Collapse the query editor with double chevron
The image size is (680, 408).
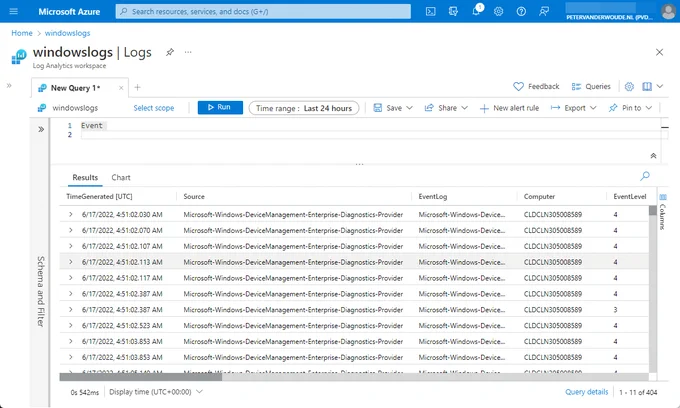[653, 156]
